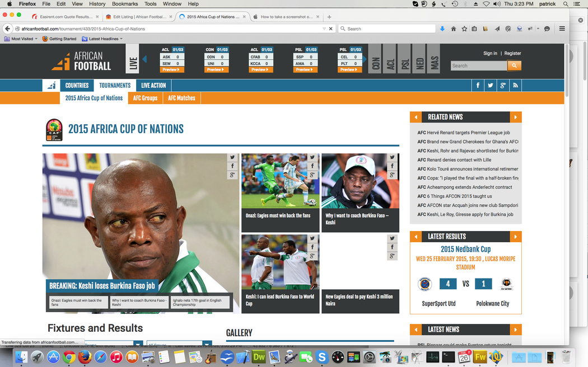The height and width of the screenshot is (367, 588).
Task: Open the History menu in the menu bar
Action: [x=97, y=4]
